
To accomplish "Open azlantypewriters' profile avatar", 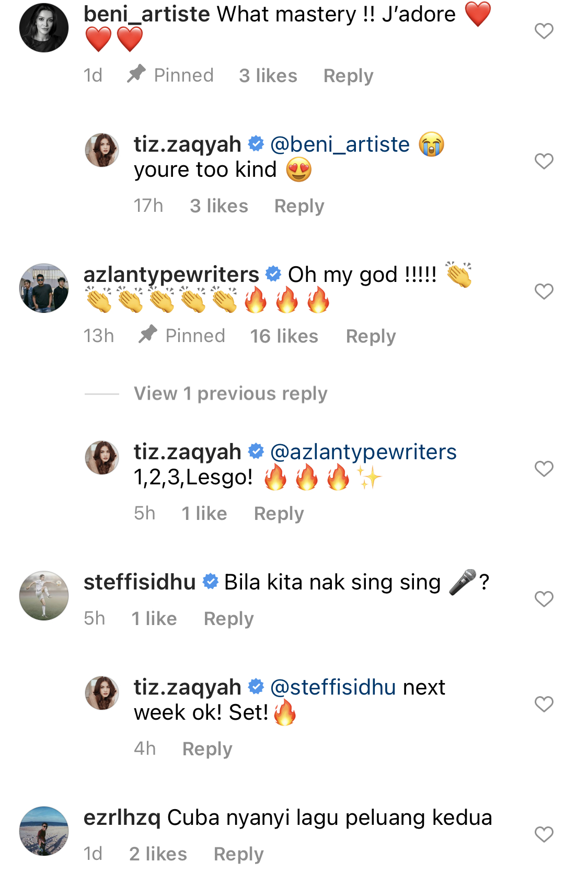I will 44,288.
